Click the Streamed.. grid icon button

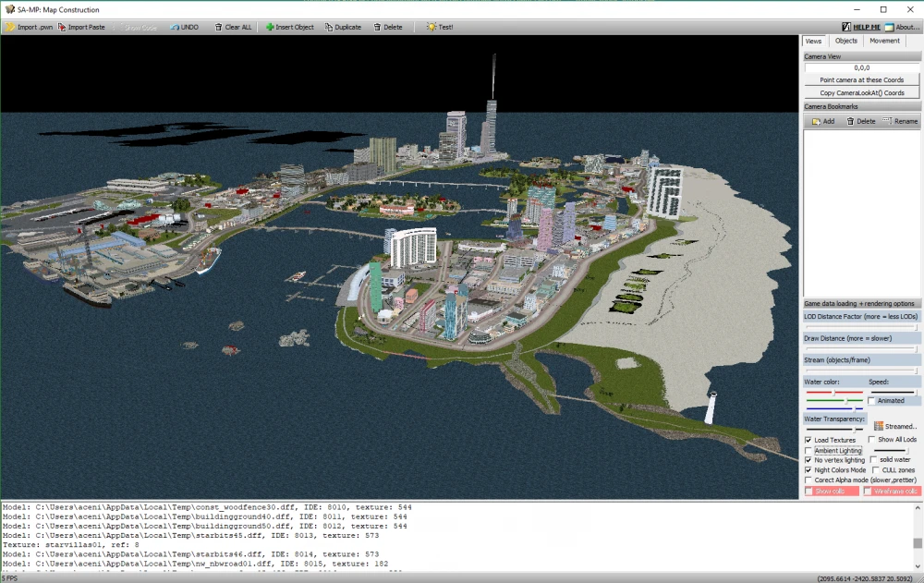[894, 426]
